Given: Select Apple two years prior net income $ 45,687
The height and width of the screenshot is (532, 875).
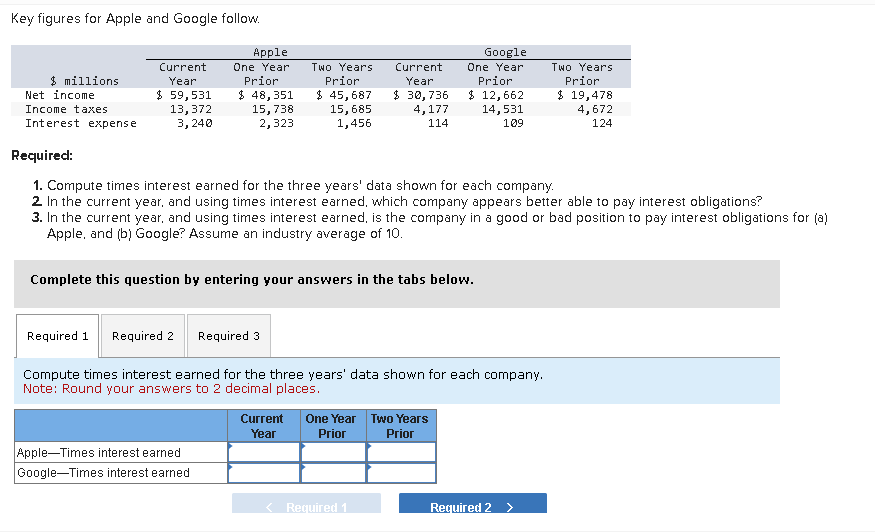Looking at the screenshot, I should tap(344, 95).
